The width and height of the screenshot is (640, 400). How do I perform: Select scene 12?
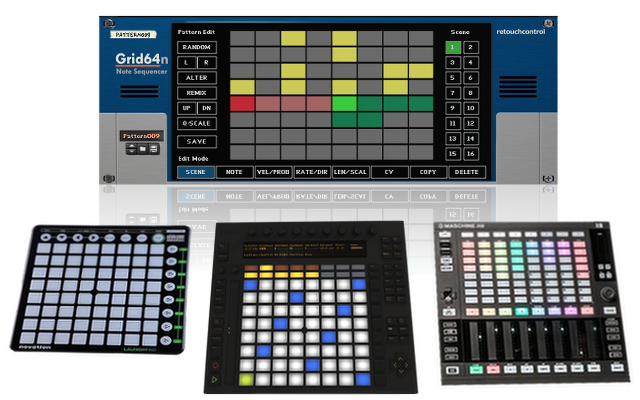click(471, 123)
